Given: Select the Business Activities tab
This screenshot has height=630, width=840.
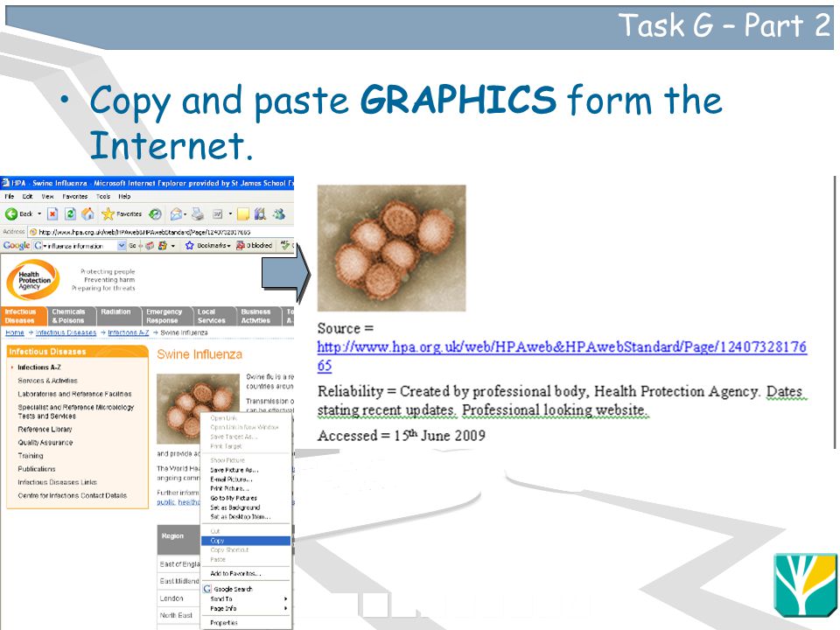Looking at the screenshot, I should tap(259, 316).
